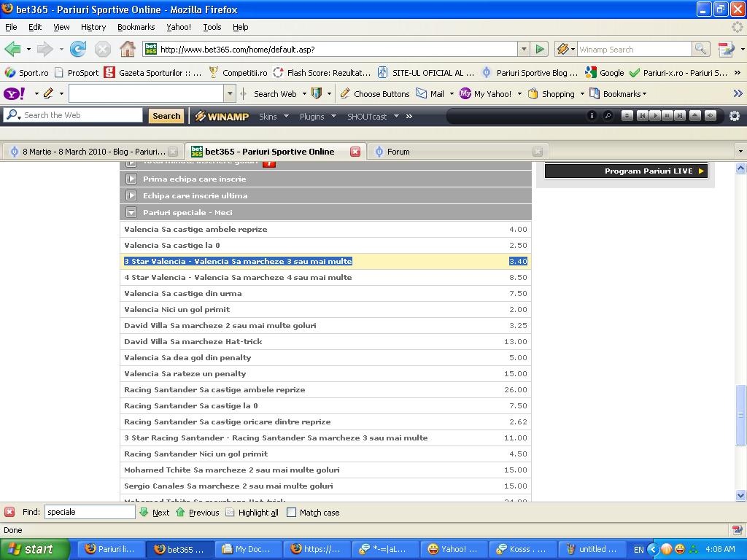Open the Flash Score bookmark
The image size is (747, 560).
click(x=322, y=72)
